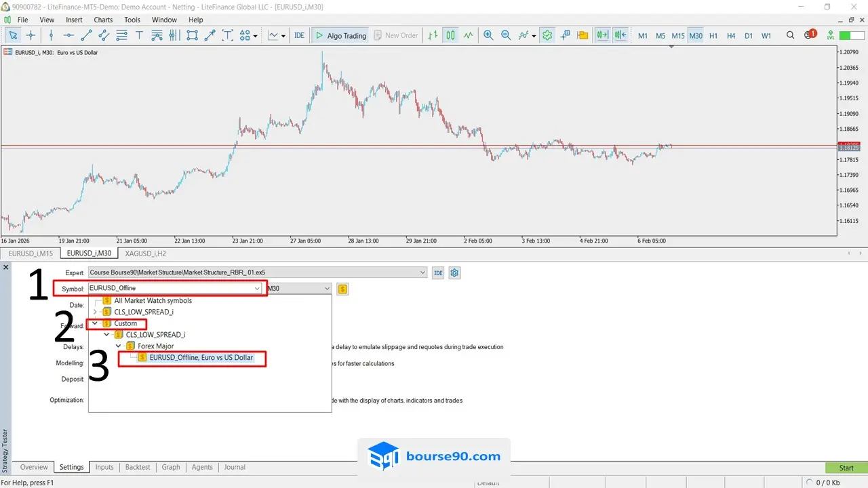Select the text T tool
This screenshot has height=488, width=868.
point(139,35)
